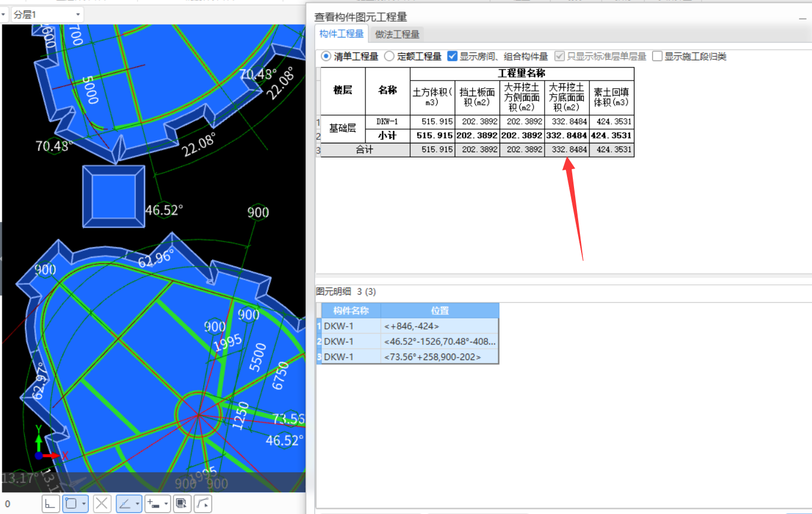Toggle the object snap rounded-square icon
This screenshot has height=514, width=812.
tap(71, 503)
